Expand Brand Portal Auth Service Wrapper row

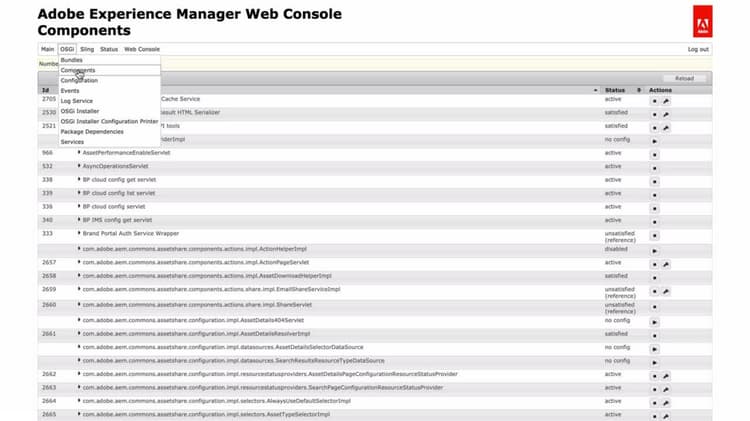[x=79, y=233]
